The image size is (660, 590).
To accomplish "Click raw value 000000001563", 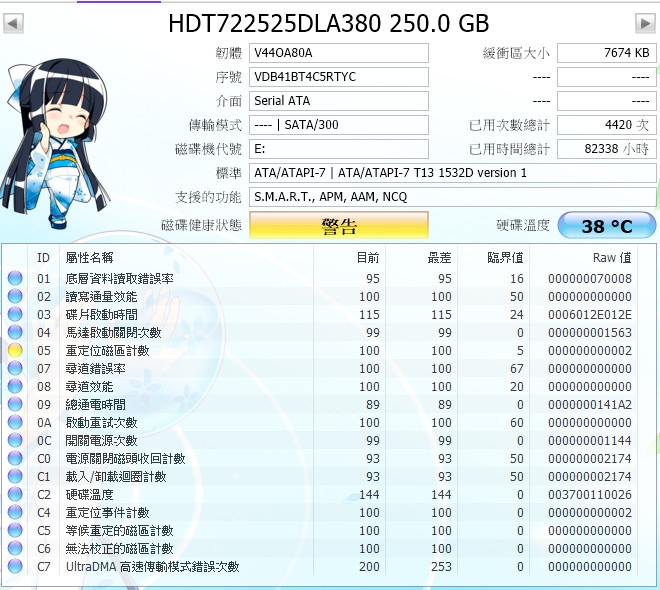I will [x=590, y=332].
